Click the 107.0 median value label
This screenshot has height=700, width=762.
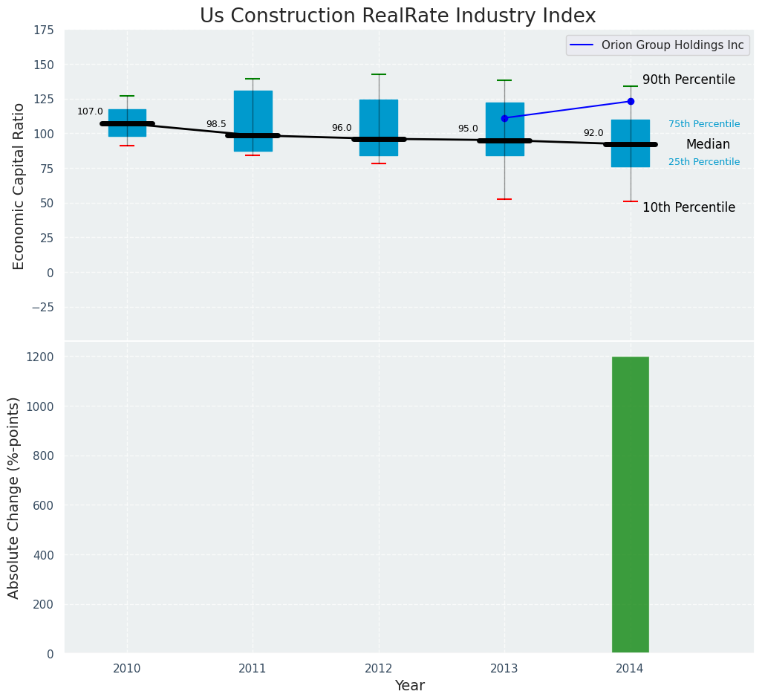click(x=90, y=112)
